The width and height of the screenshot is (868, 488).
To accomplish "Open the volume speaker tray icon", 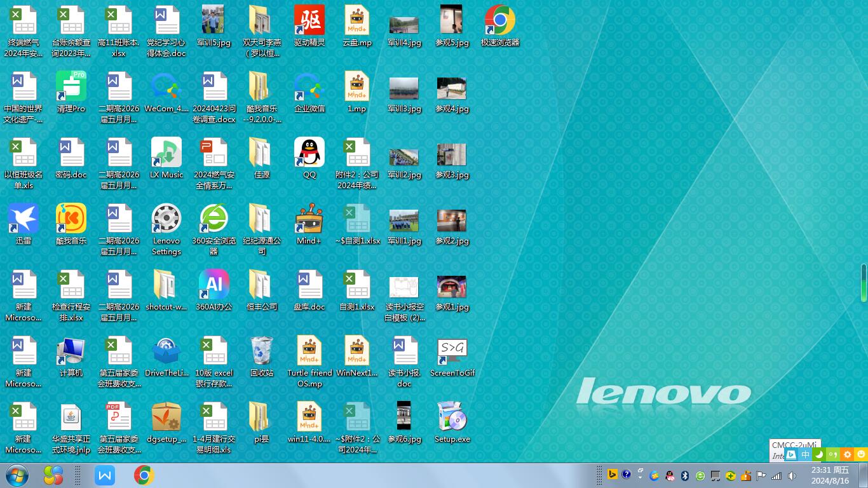I will (x=792, y=475).
